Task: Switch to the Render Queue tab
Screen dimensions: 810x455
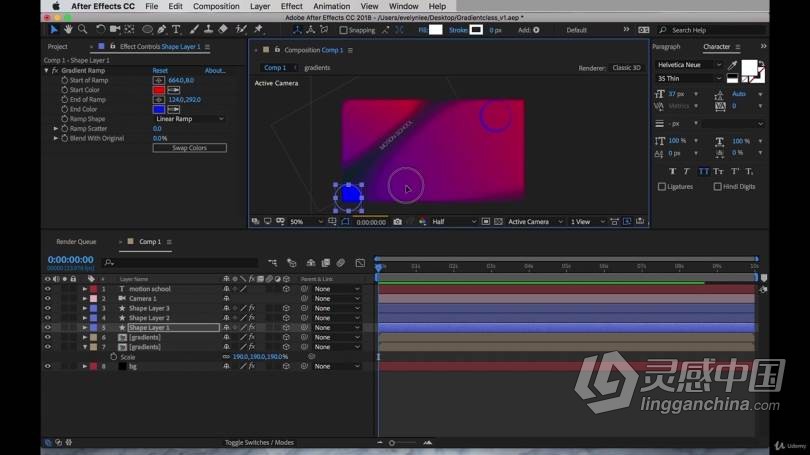Action: (x=76, y=242)
